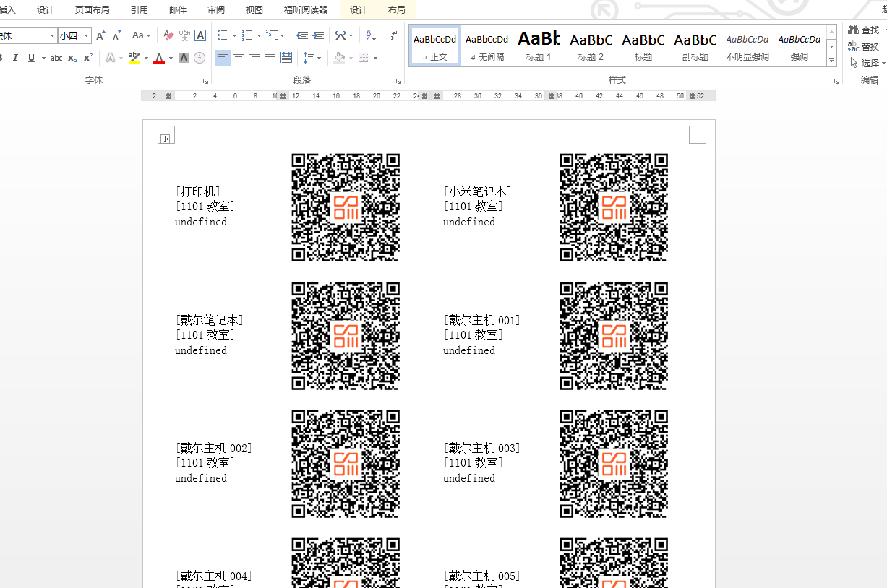Click the table move handle icon
This screenshot has width=887, height=588.
click(x=166, y=139)
